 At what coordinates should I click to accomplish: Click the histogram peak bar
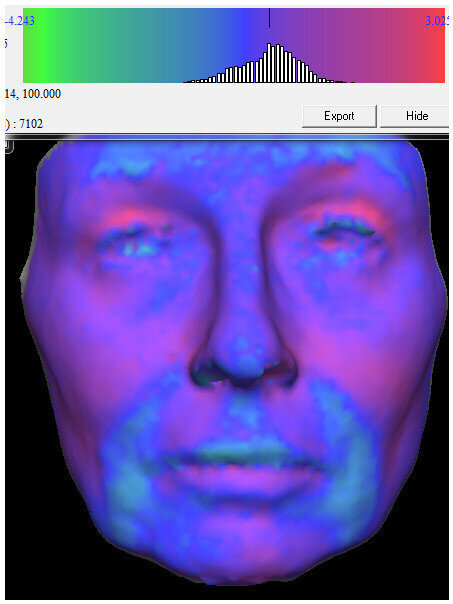click(x=269, y=62)
